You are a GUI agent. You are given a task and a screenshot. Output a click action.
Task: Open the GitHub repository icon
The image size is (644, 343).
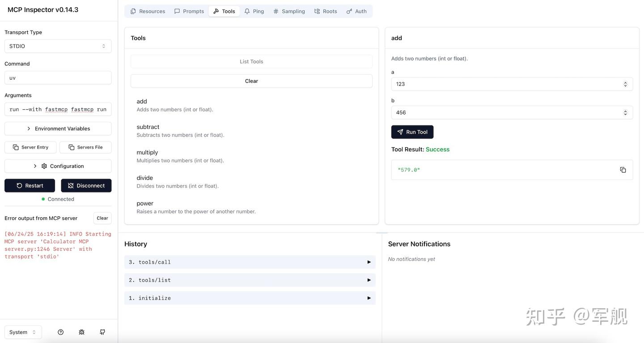(102, 332)
